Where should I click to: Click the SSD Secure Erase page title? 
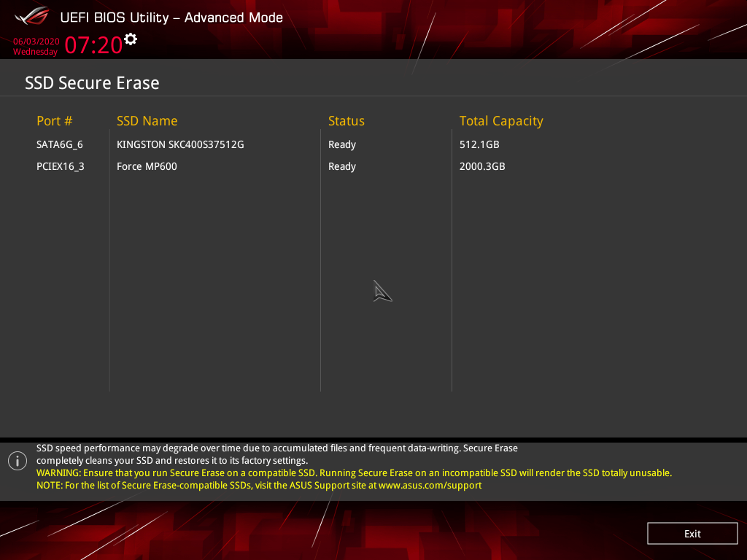[92, 82]
